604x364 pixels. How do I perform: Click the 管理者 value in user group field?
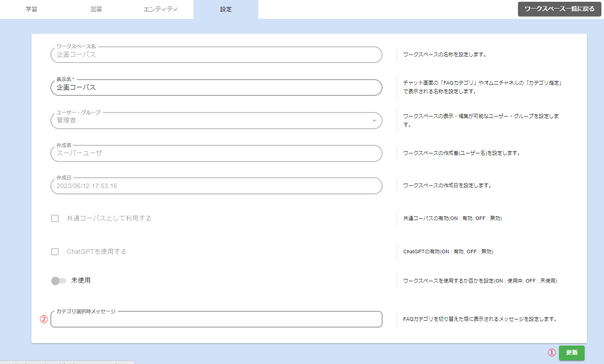coord(67,121)
